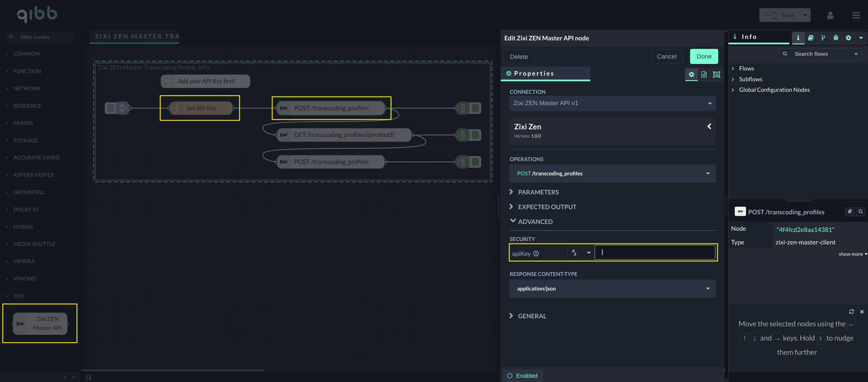The width and height of the screenshot is (868, 382).
Task: Toggle the node Enabled state
Action: [x=522, y=375]
